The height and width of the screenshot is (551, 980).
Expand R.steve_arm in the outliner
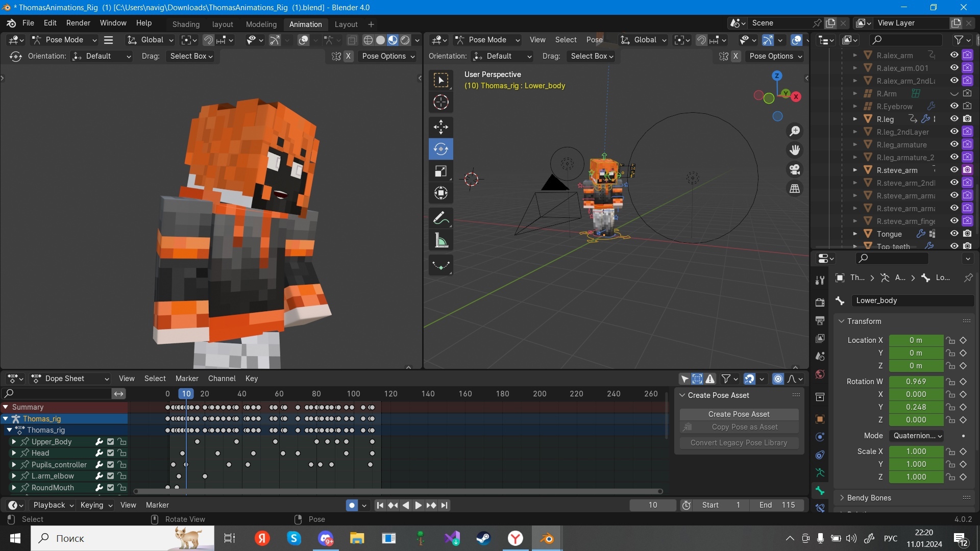(x=855, y=170)
